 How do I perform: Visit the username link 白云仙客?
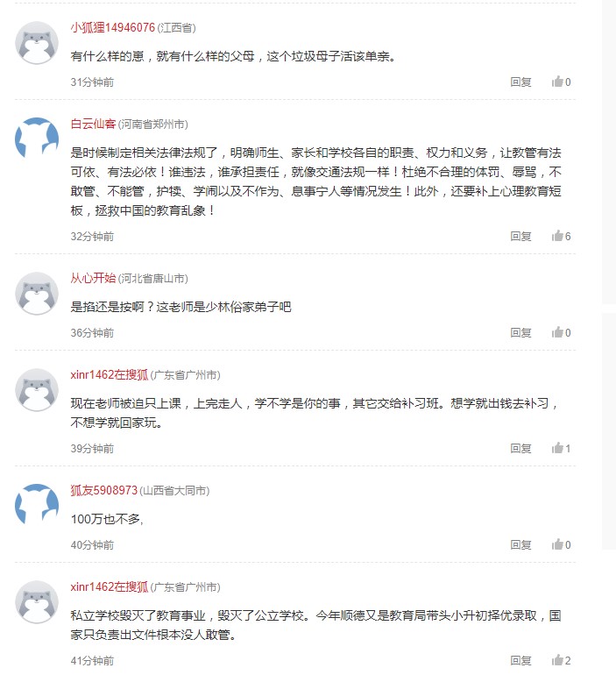[x=93, y=124]
